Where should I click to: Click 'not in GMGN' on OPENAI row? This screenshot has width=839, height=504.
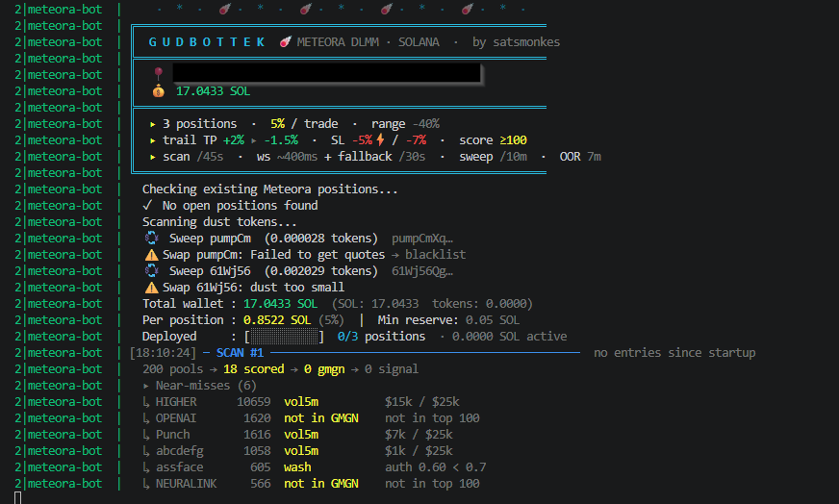coord(321,418)
